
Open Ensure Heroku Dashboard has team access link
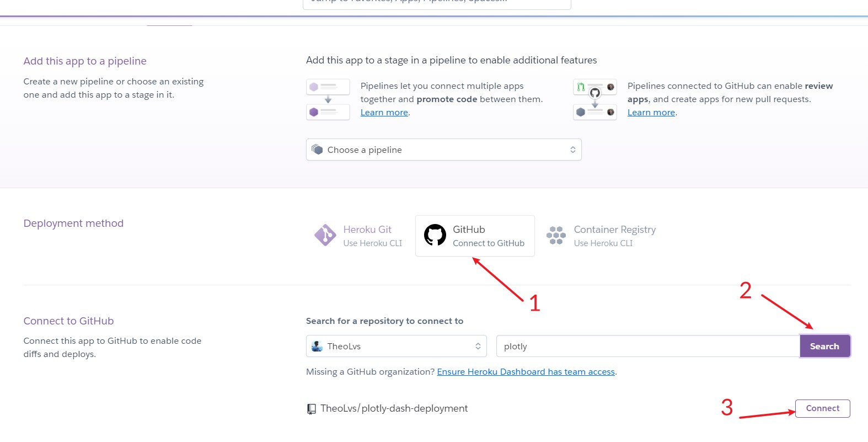pos(526,372)
